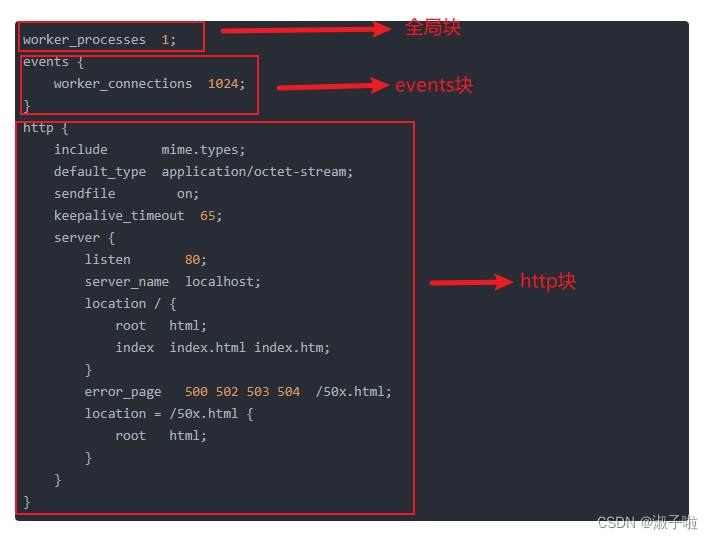
Task: Click the 'http {' opening line
Action: click(x=45, y=128)
